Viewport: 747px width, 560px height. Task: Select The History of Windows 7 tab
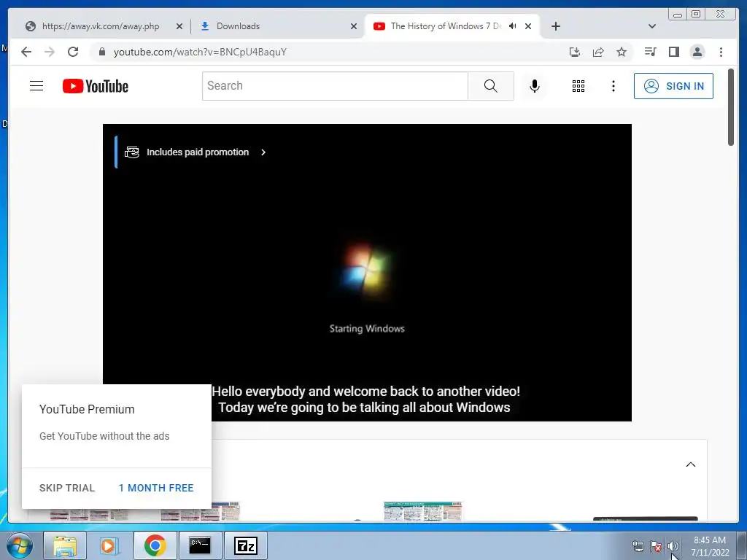pos(446,26)
